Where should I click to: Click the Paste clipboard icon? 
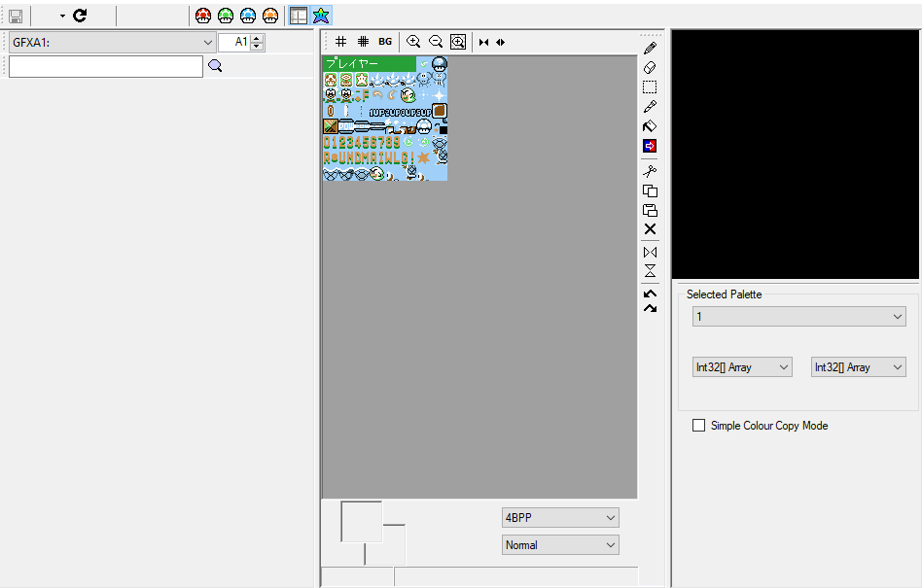pos(650,210)
